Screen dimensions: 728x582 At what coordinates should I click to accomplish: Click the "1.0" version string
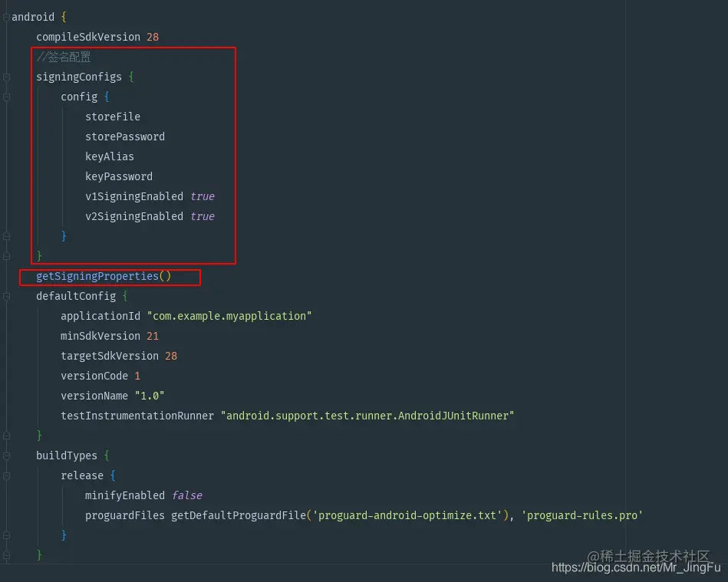point(150,396)
